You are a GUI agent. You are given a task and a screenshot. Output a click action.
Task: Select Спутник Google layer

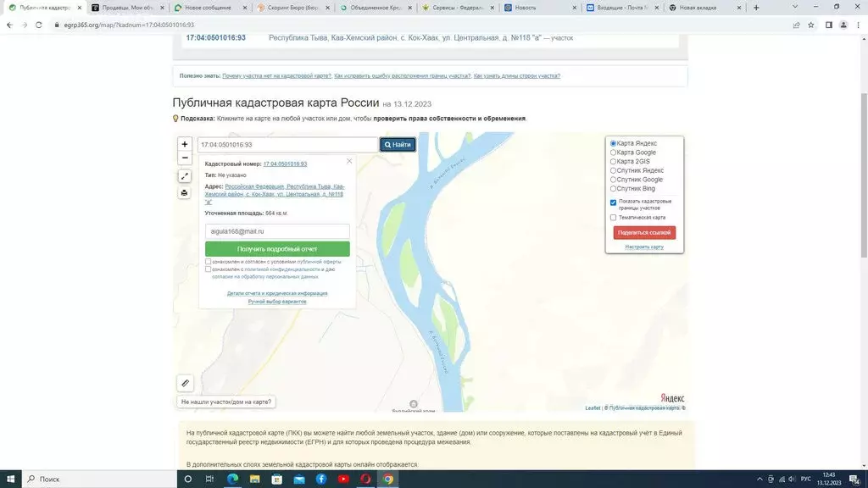click(613, 180)
